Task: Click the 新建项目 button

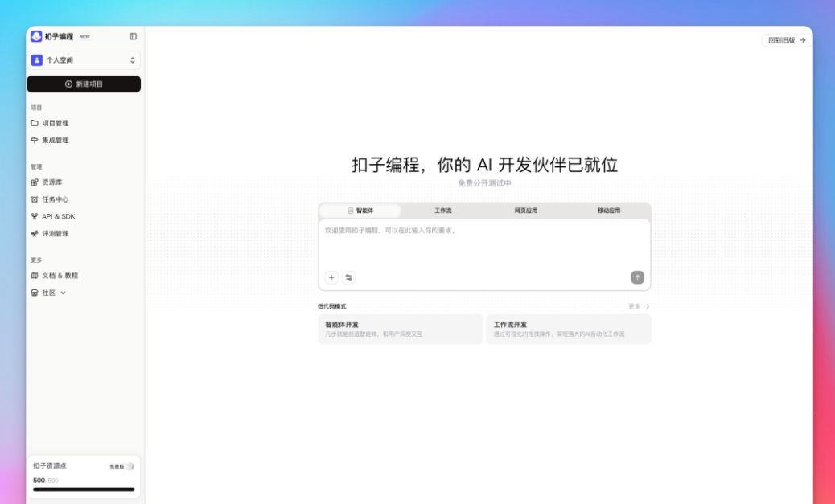Action: pos(83,84)
